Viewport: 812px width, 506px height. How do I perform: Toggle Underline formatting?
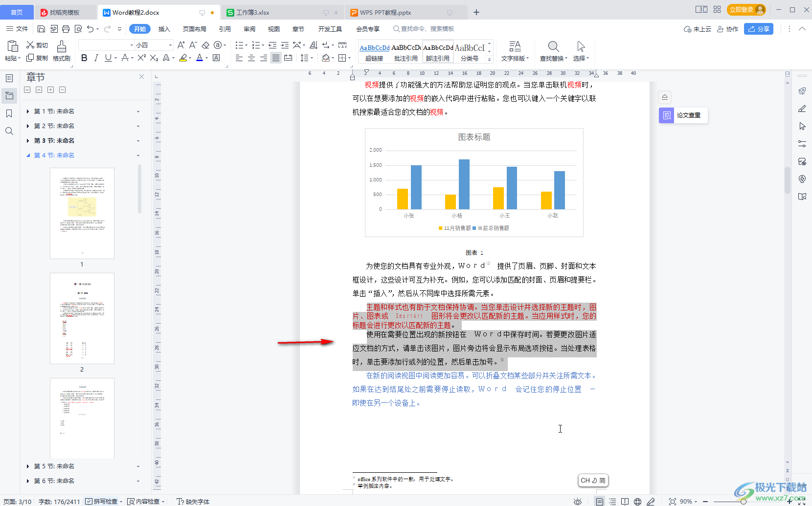(x=108, y=58)
